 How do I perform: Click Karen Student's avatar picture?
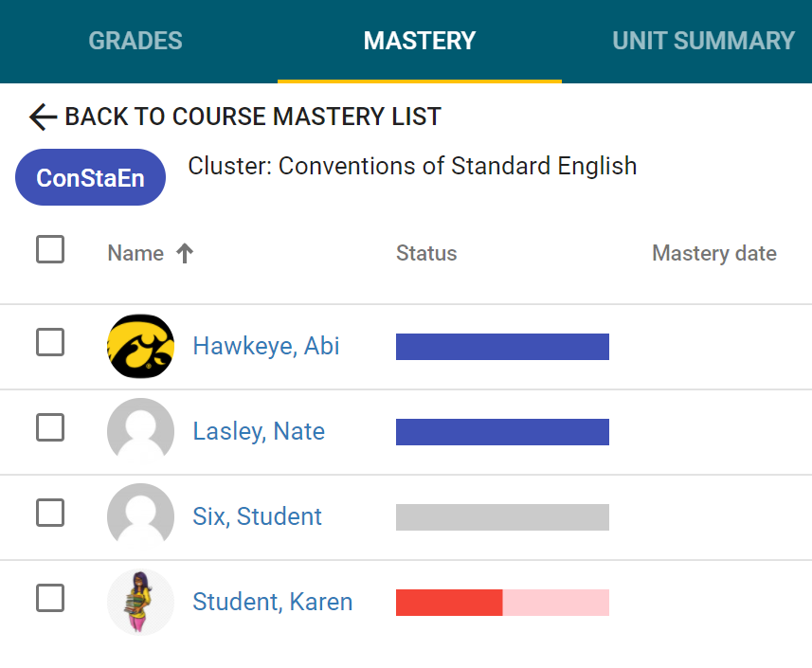[x=140, y=602]
